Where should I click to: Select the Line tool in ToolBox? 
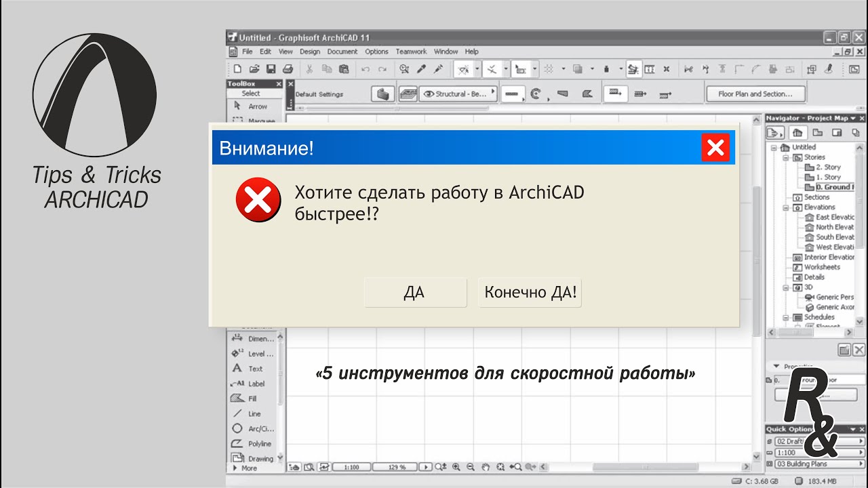tap(247, 413)
